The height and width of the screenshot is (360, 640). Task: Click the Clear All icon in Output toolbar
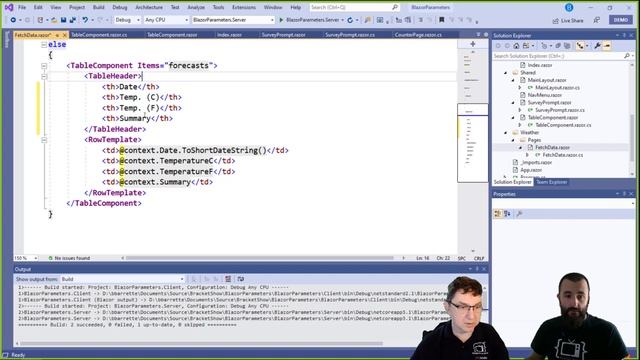pyautogui.click(x=228, y=279)
